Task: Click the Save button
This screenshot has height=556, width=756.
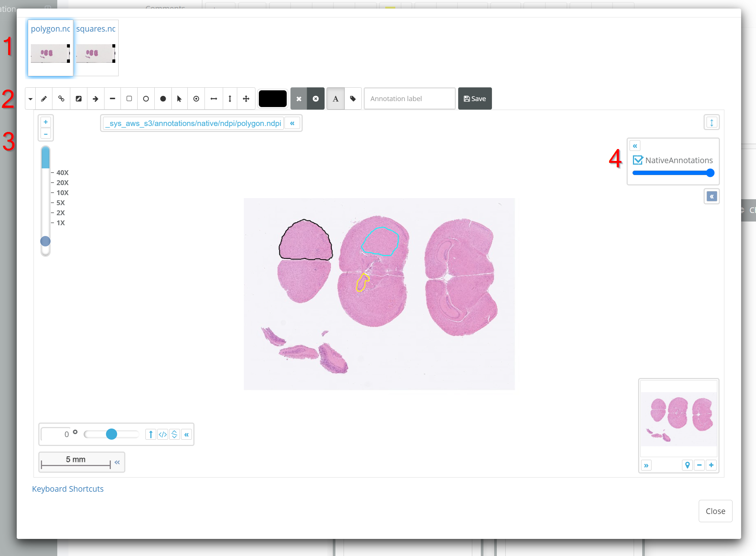Action: (x=474, y=99)
